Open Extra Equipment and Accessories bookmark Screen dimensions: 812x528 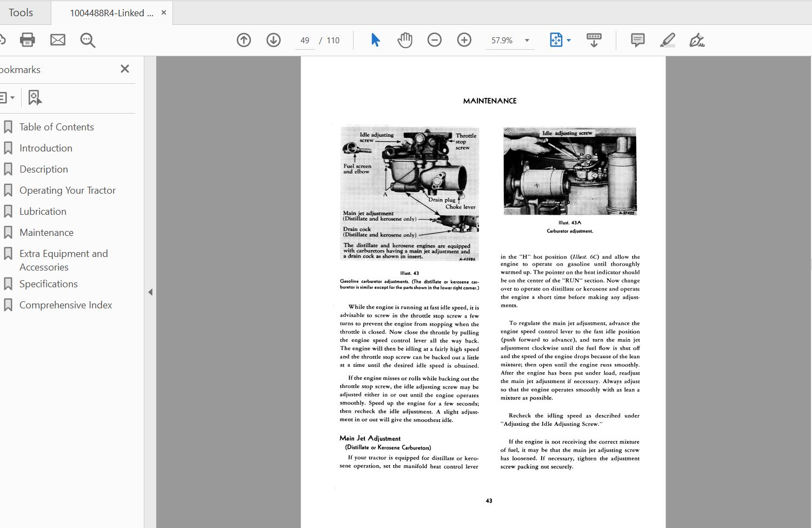63,260
